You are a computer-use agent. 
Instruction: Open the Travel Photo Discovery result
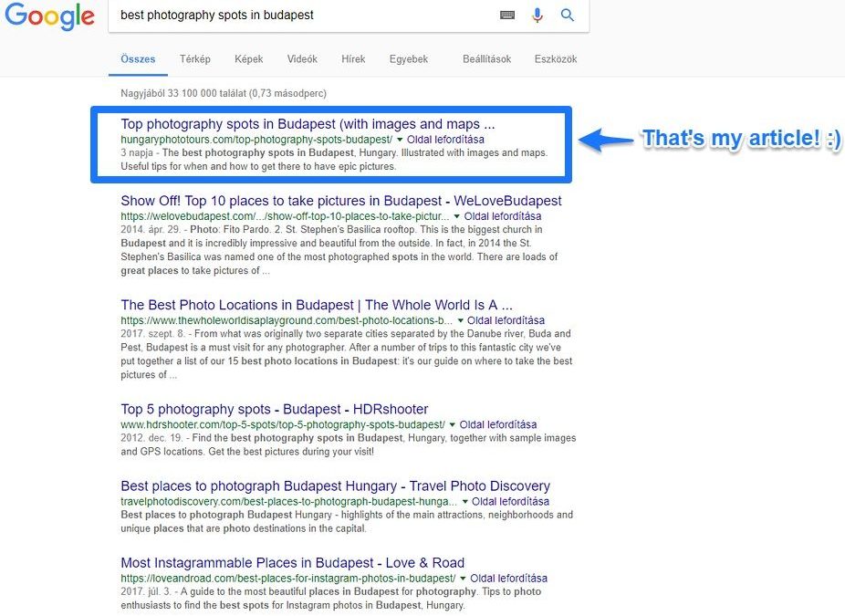(x=335, y=486)
